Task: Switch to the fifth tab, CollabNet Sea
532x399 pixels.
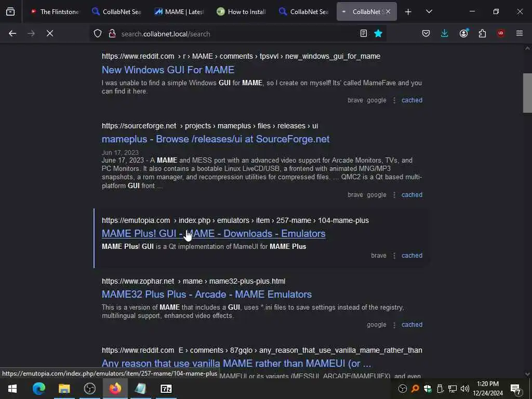Action: coord(304,11)
